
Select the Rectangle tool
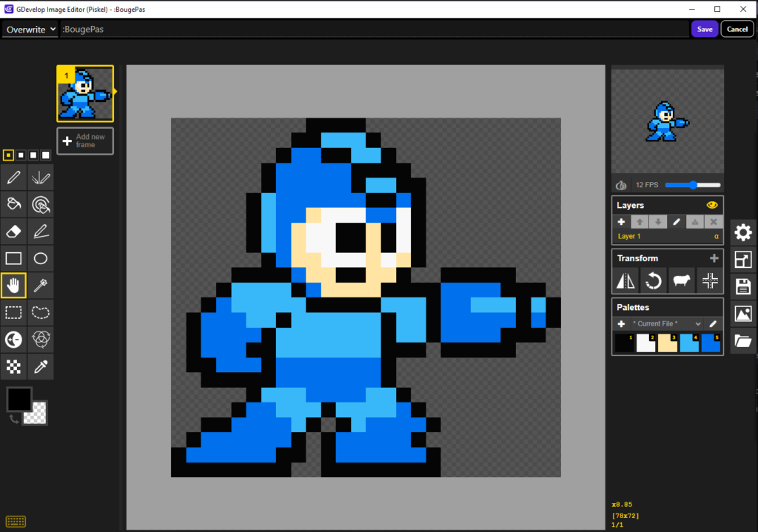coord(13,258)
